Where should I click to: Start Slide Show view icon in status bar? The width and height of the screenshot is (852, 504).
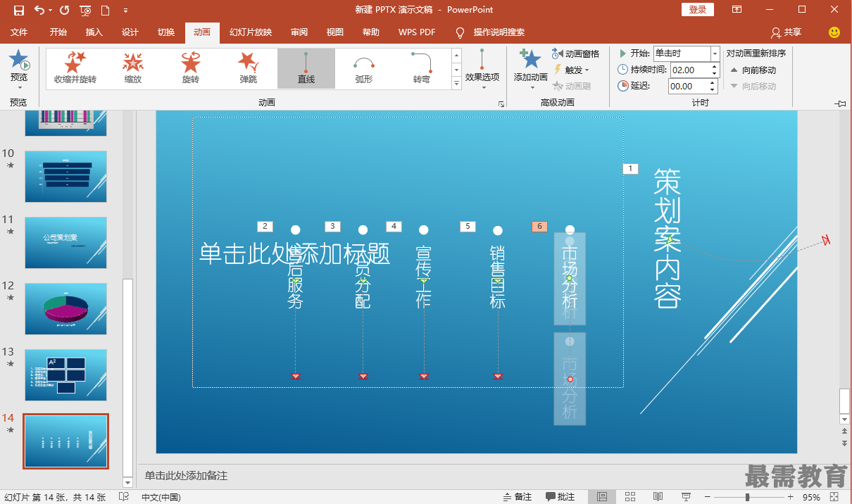[x=685, y=497]
